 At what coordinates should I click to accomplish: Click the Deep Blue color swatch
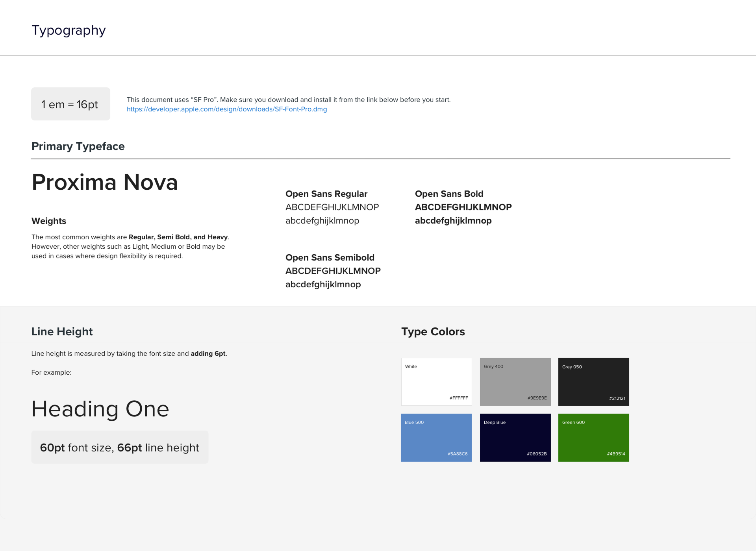[515, 437]
